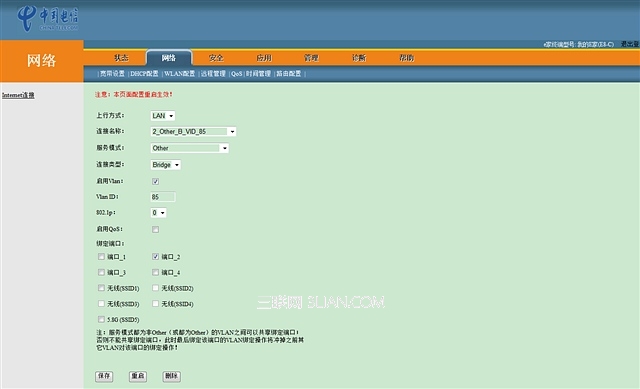Check the 端口_1 binding checkbox
The image size is (640, 389).
tap(101, 257)
